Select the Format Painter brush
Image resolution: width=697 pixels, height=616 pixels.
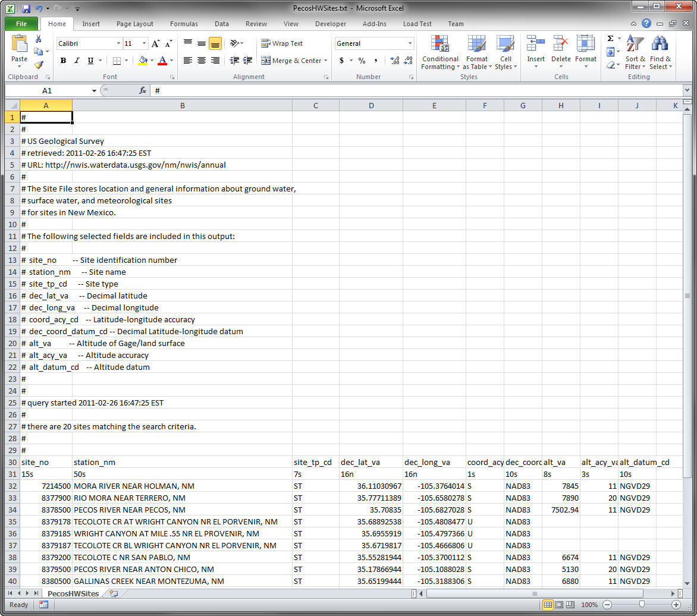tap(39, 64)
